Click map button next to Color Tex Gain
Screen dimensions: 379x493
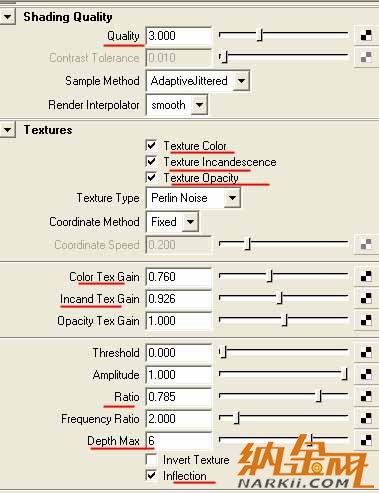pyautogui.click(x=366, y=277)
